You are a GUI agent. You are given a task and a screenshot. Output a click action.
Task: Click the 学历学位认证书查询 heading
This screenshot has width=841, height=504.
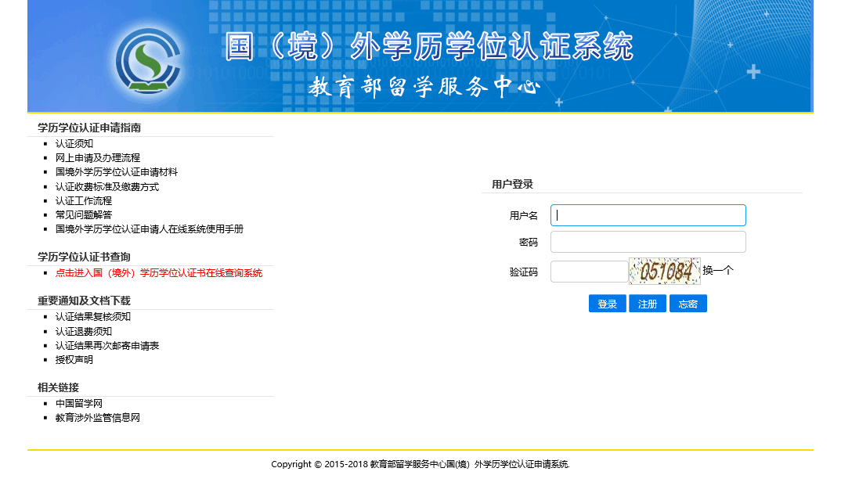(x=84, y=257)
